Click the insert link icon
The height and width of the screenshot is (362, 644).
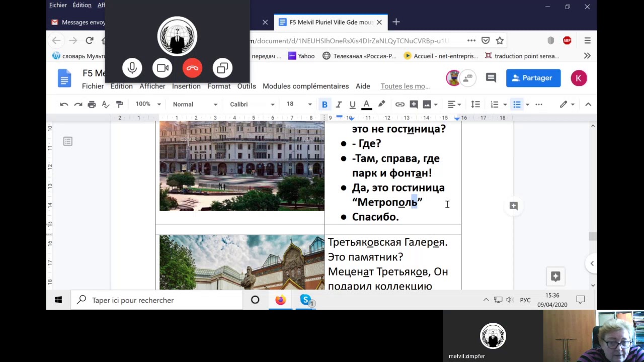pyautogui.click(x=399, y=104)
